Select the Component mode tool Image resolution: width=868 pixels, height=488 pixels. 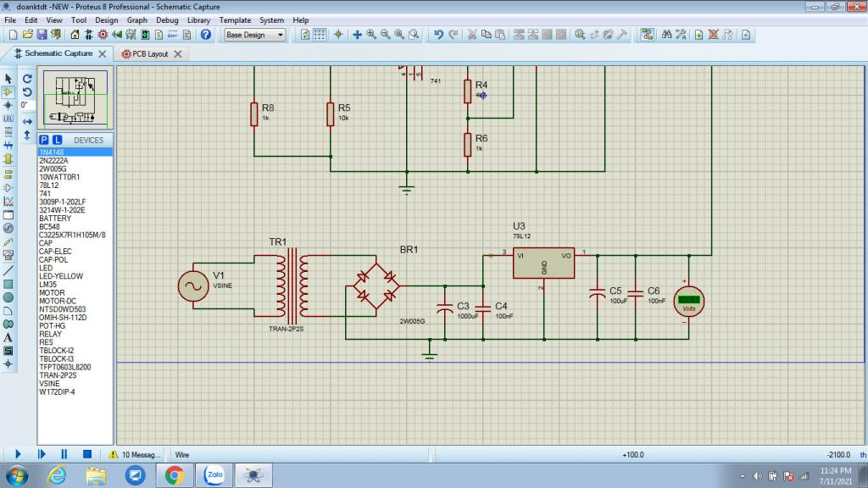coord(8,91)
